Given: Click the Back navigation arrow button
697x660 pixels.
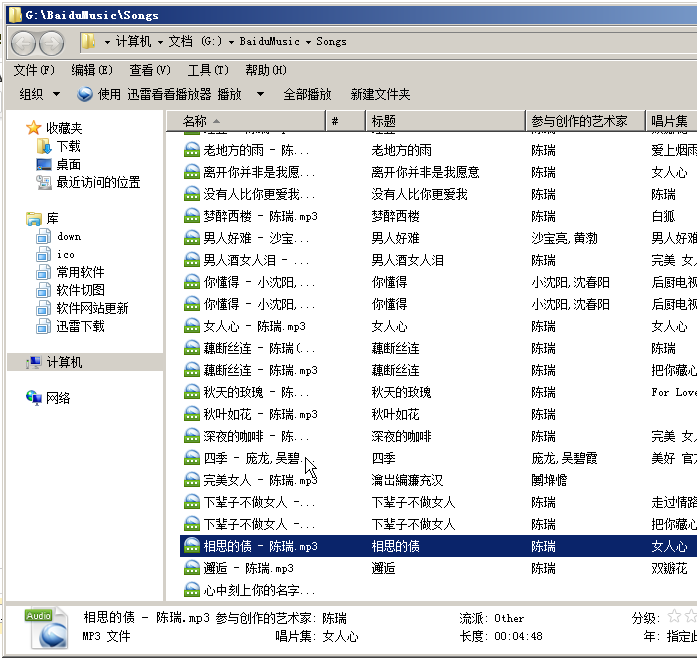Looking at the screenshot, I should (x=23, y=43).
